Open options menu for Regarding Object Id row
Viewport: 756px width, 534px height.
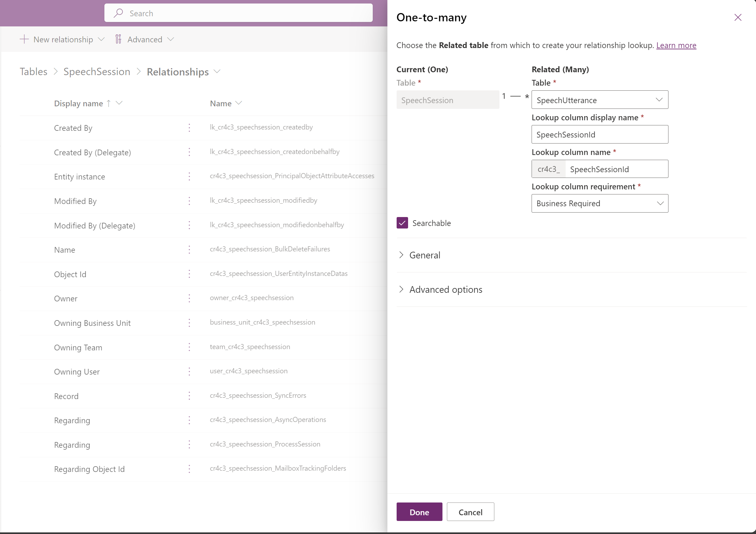pos(189,469)
